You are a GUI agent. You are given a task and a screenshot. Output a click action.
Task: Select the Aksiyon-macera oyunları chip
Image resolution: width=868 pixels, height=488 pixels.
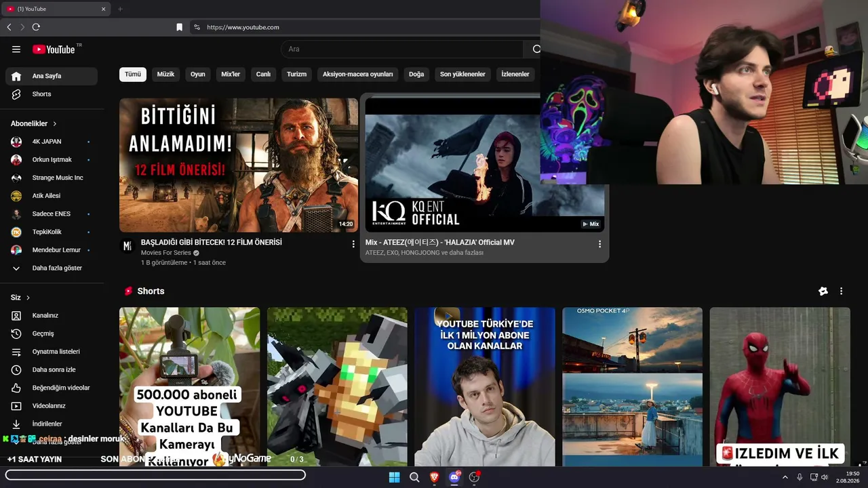pyautogui.click(x=358, y=74)
